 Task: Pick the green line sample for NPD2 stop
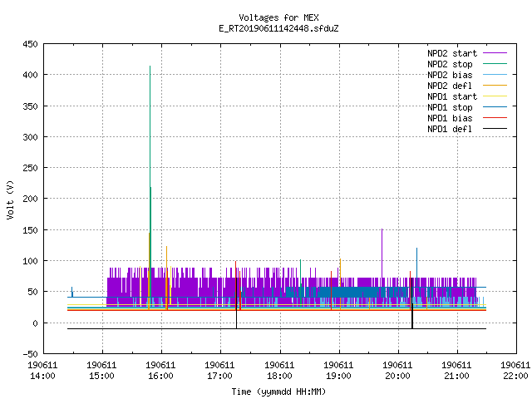[495, 64]
